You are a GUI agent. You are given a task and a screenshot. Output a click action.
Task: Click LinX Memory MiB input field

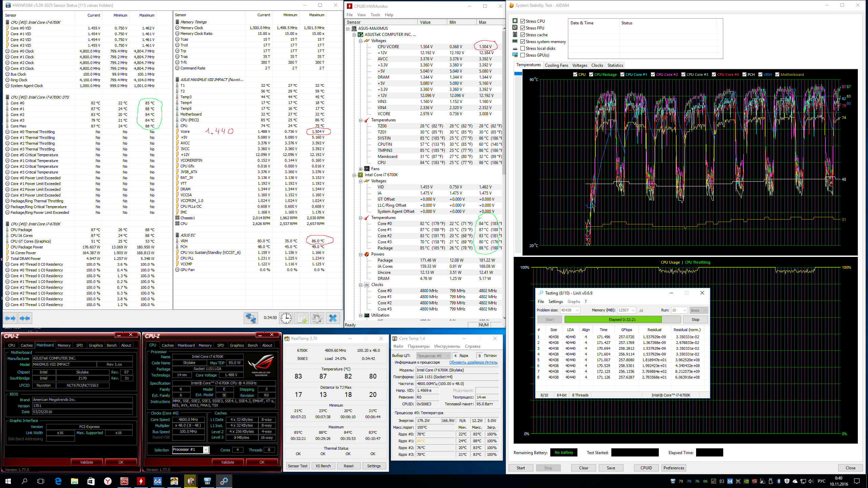click(624, 310)
